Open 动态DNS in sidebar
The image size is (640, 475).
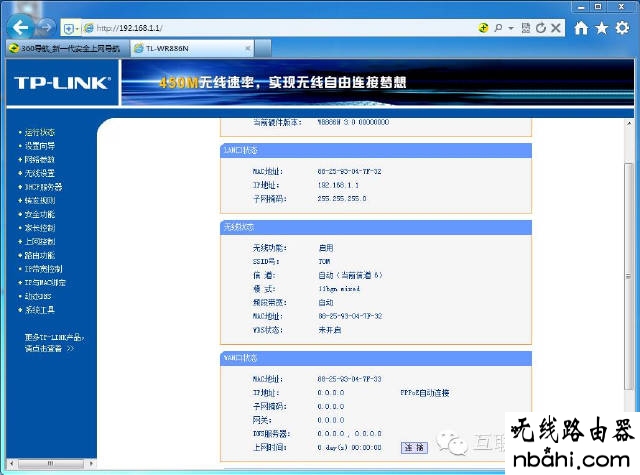38,296
